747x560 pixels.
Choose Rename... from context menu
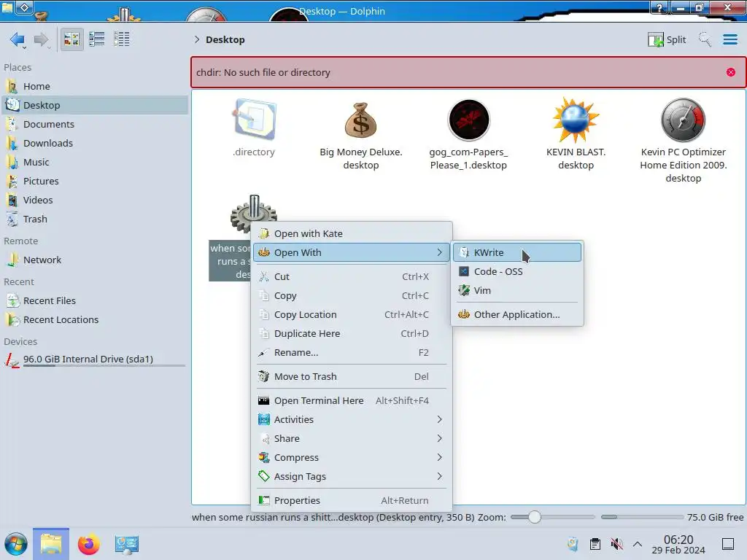click(x=352, y=353)
